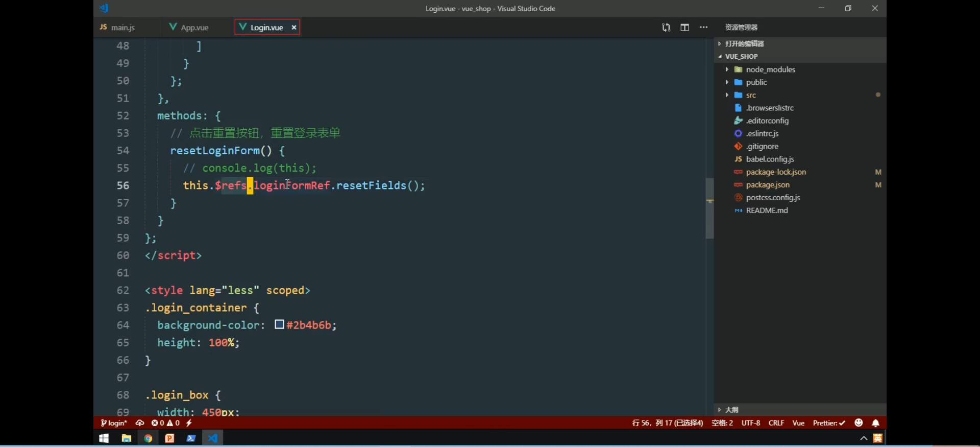This screenshot has width=980, height=447.
Task: Click the .login_container selector on line 63
Action: (x=195, y=308)
